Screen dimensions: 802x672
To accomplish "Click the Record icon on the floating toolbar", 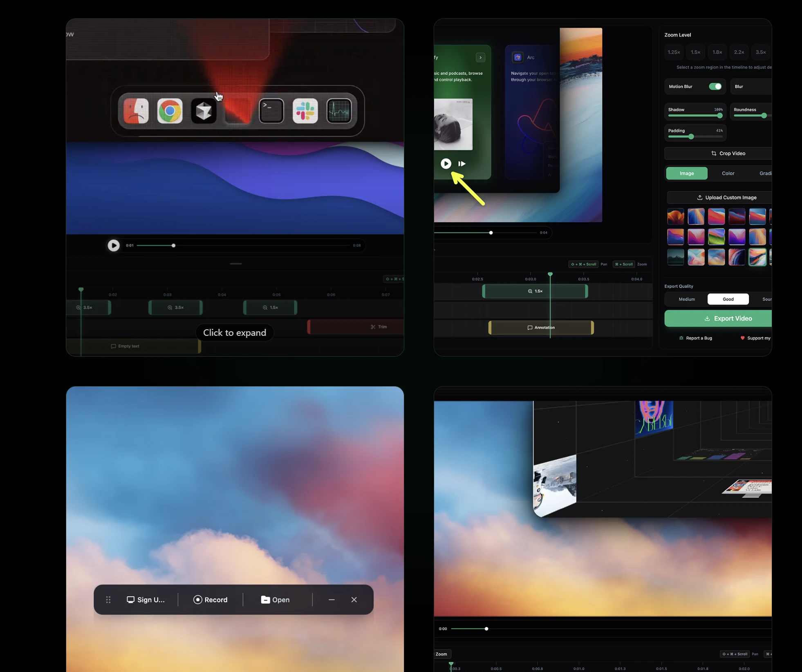I will pyautogui.click(x=198, y=599).
